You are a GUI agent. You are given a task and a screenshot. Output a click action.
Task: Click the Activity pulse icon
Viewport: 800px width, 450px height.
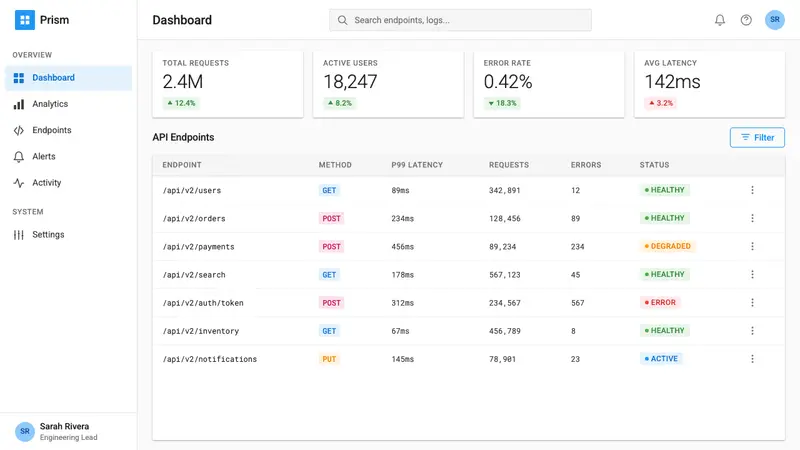coord(19,183)
